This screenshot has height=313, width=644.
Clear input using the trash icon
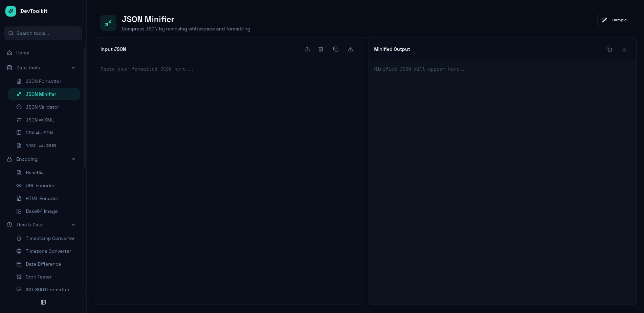(x=321, y=49)
